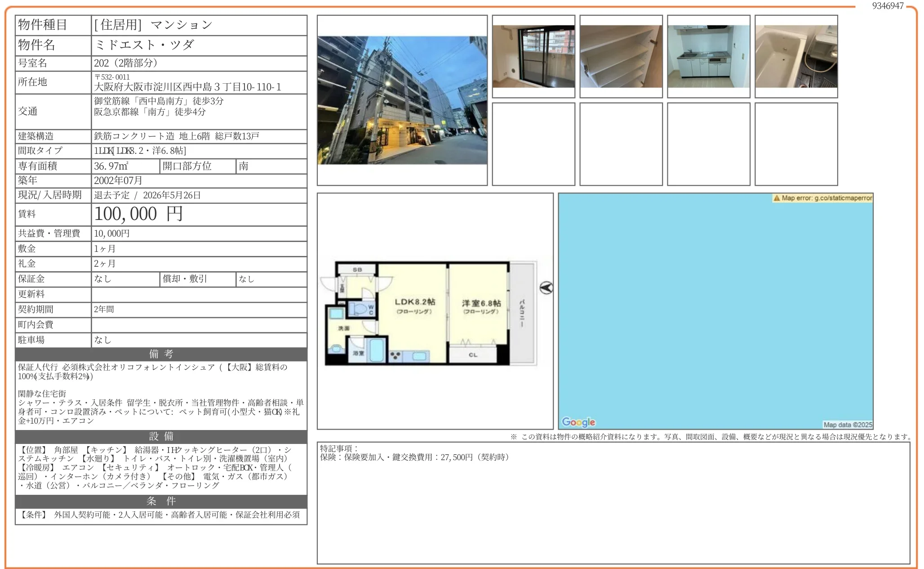
Task: Click the empty 更新料 value cell
Action: 199,294
